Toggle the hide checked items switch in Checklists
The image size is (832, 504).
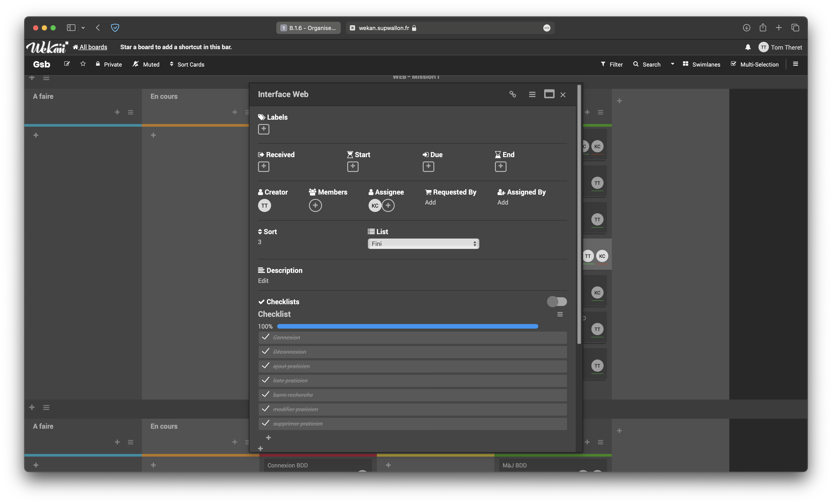click(x=557, y=301)
